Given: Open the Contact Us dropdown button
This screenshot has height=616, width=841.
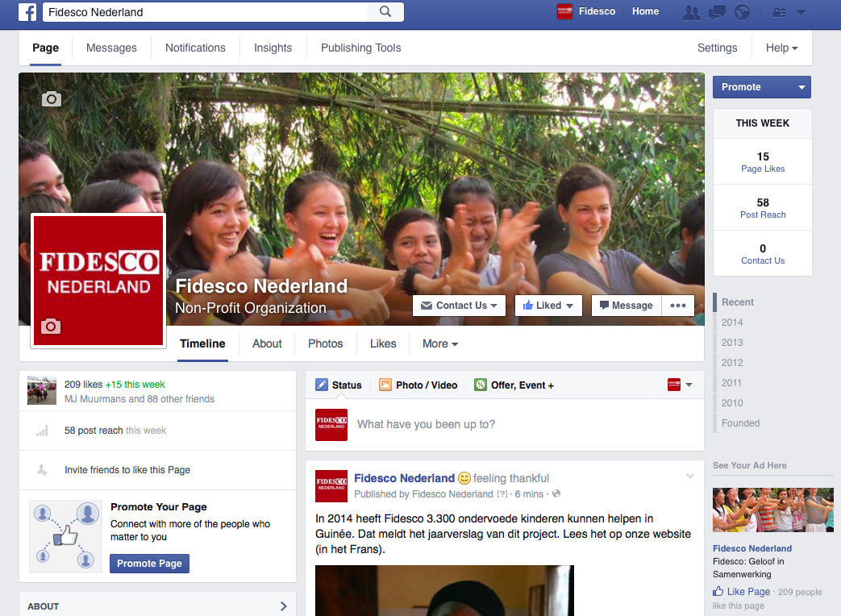Looking at the screenshot, I should coord(459,305).
